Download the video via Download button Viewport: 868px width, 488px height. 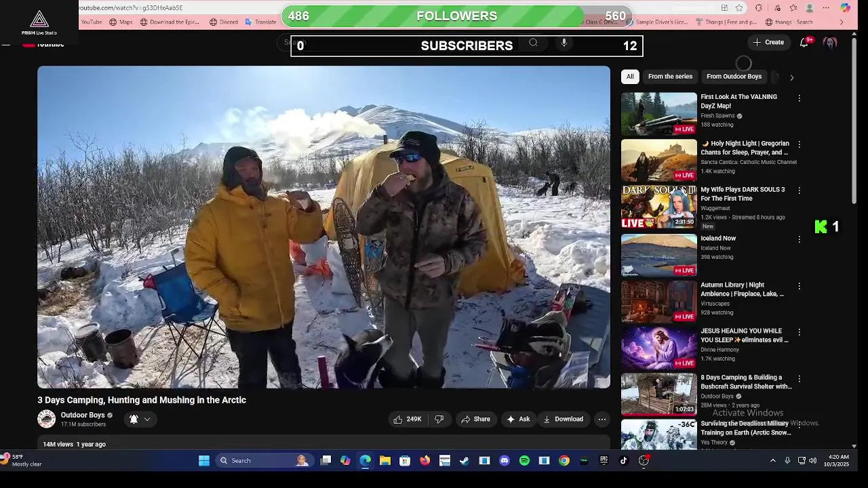tap(563, 420)
